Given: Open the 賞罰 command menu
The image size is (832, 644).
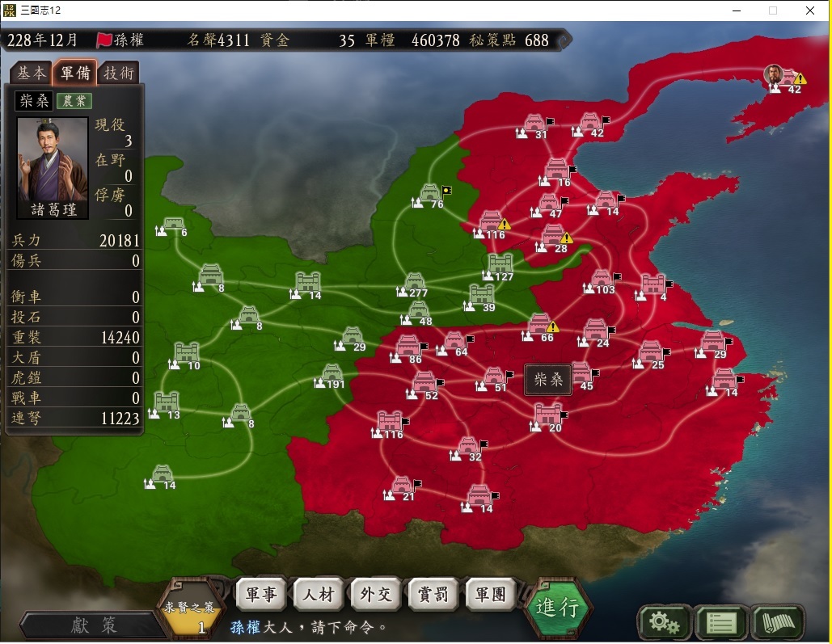Looking at the screenshot, I should click(x=433, y=594).
